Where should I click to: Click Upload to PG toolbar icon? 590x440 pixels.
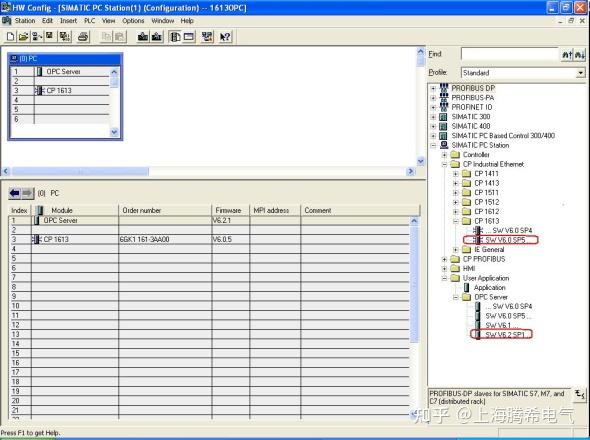tap(156, 37)
